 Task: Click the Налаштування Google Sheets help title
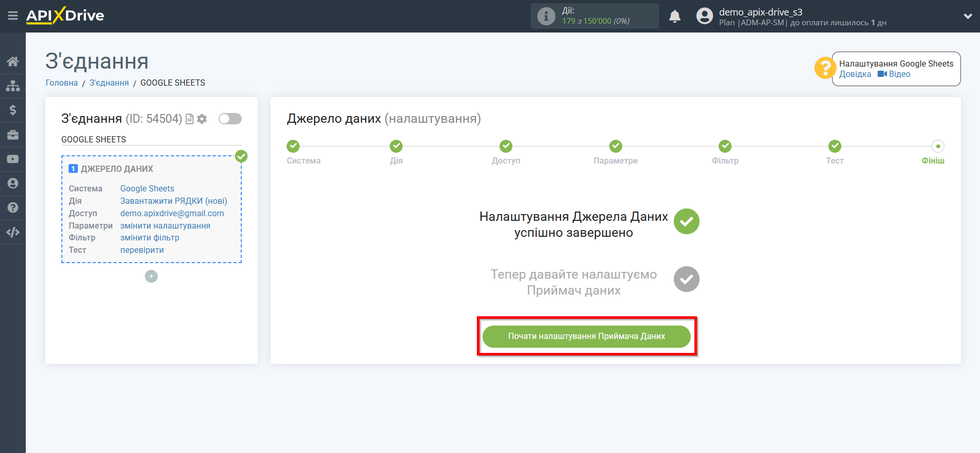point(896,63)
